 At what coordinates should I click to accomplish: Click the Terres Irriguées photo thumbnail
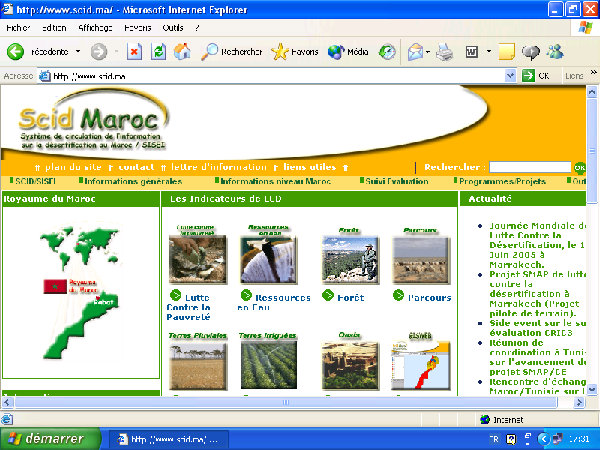[269, 365]
